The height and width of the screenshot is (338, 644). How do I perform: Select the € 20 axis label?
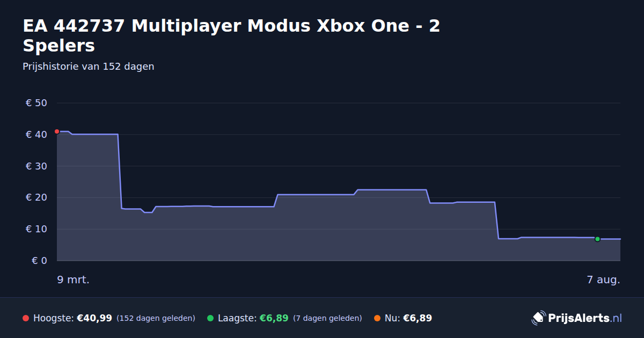pyautogui.click(x=36, y=197)
